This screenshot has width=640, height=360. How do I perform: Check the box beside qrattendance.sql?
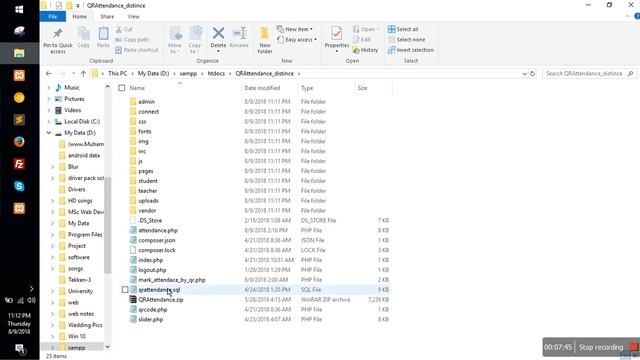coord(125,289)
